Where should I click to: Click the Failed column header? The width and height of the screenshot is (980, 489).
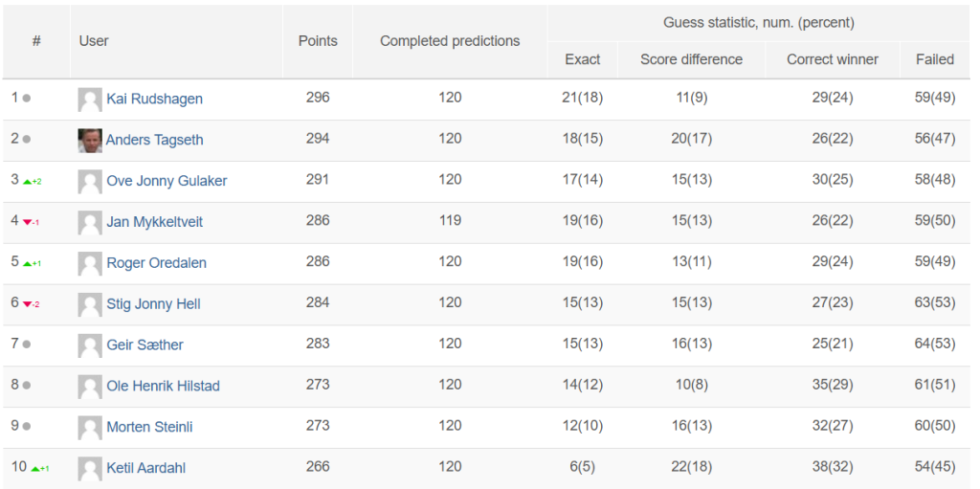(x=935, y=59)
